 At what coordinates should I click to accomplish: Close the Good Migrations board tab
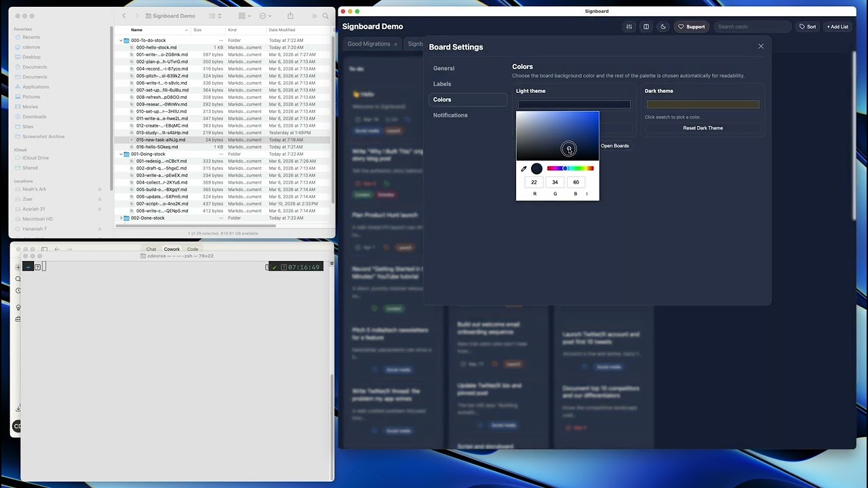[395, 45]
